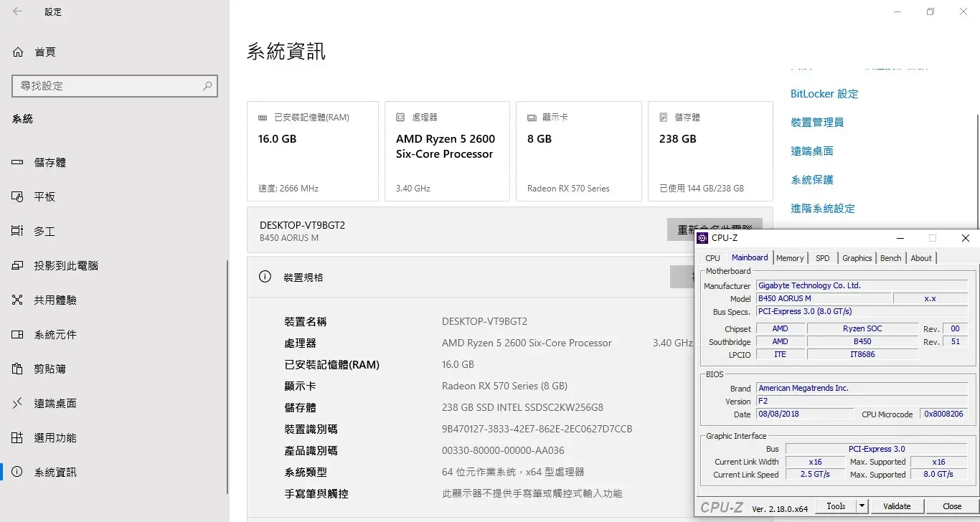Click the 尋找設定 search field
The image size is (980, 522).
click(108, 86)
